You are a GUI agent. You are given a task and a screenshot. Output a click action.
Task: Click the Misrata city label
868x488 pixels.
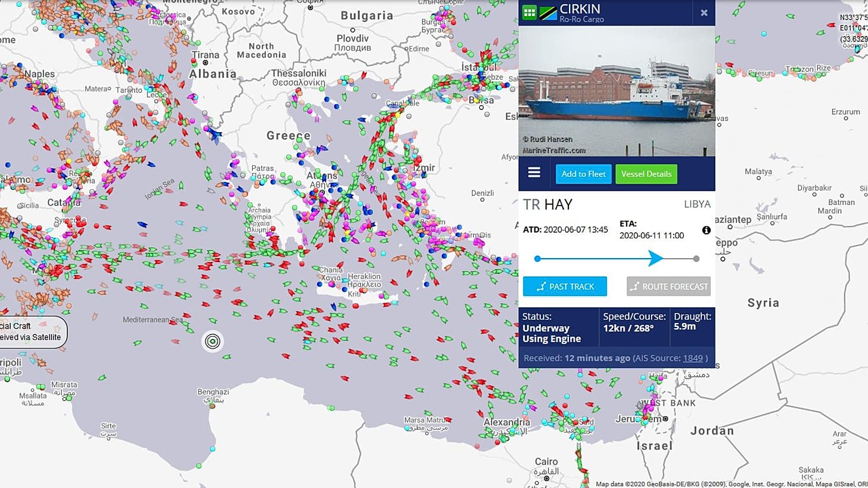click(64, 385)
